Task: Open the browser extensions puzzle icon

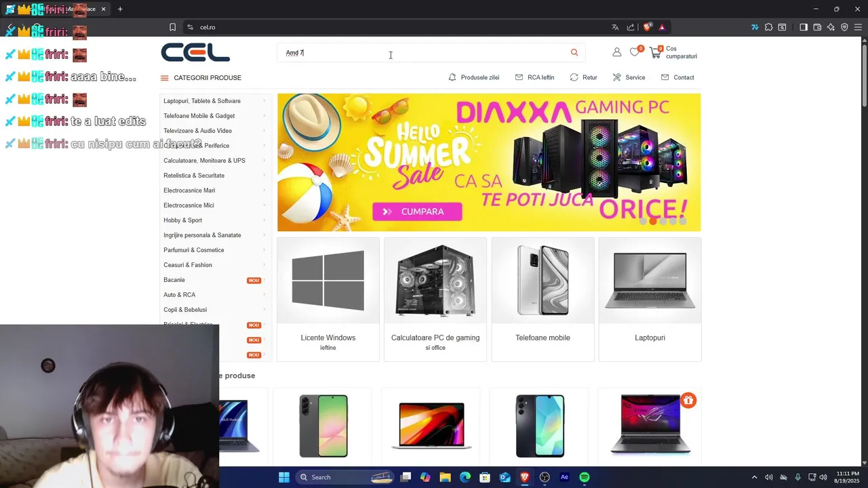Action: coord(768,27)
